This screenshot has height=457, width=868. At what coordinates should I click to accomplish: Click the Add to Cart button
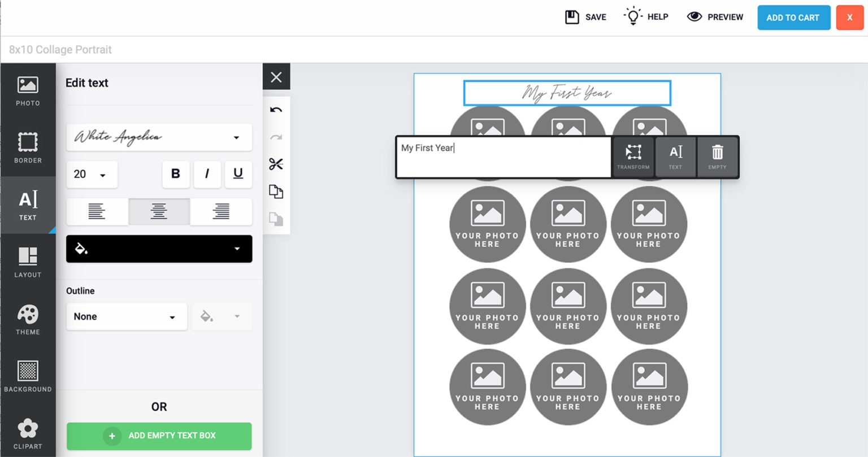(793, 18)
